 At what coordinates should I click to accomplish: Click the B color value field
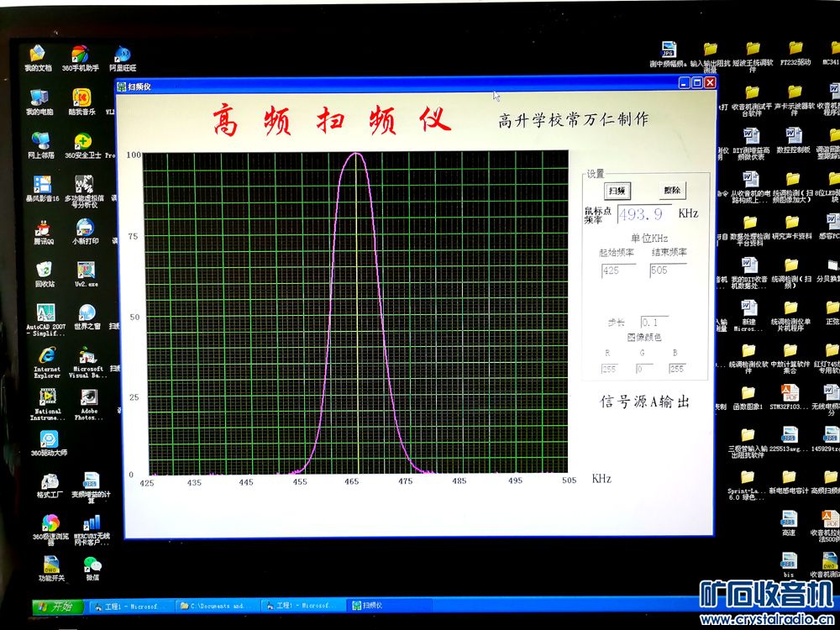click(x=677, y=369)
